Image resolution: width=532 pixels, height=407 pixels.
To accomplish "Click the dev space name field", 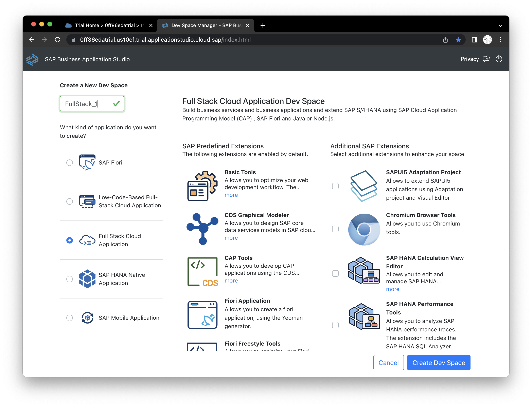I will [x=86, y=104].
